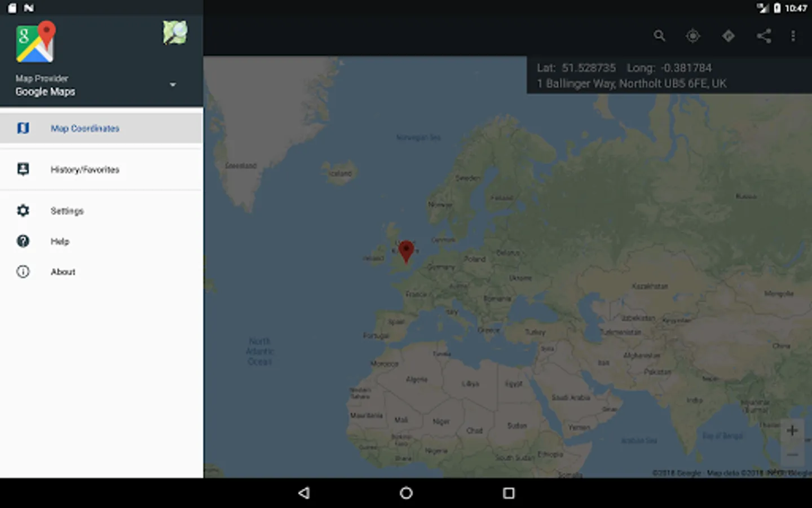Screen dimensions: 812x508
Task: Open the three-dot overflow menu
Action: pyautogui.click(x=793, y=36)
